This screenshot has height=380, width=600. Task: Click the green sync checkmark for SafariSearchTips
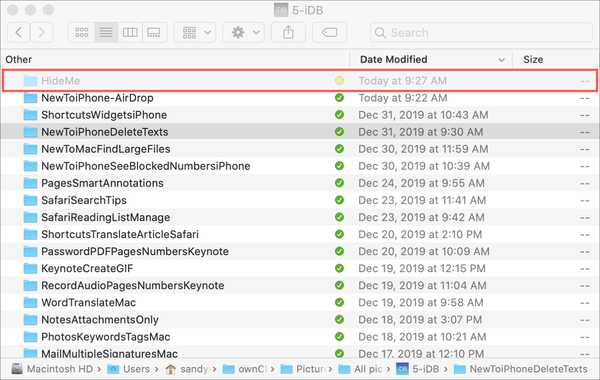click(x=339, y=200)
